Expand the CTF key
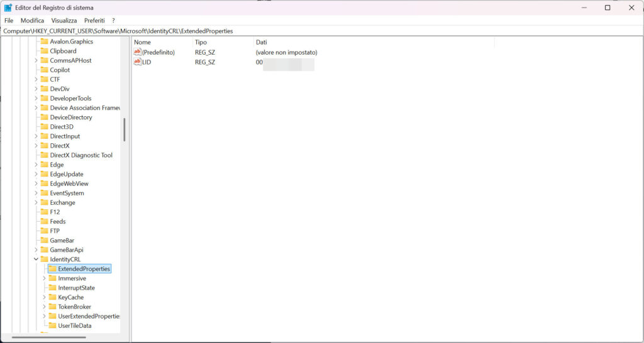The width and height of the screenshot is (644, 343). [x=36, y=79]
